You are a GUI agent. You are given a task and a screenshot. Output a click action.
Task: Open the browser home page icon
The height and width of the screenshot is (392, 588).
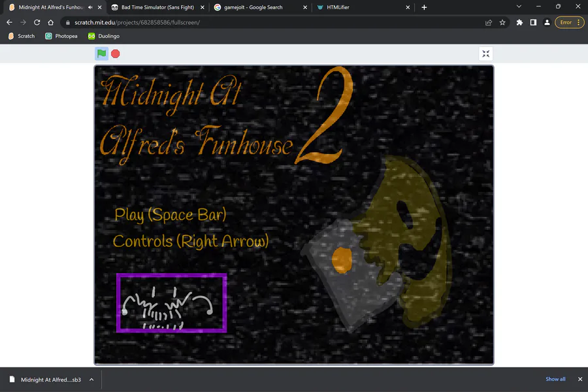pos(50,22)
